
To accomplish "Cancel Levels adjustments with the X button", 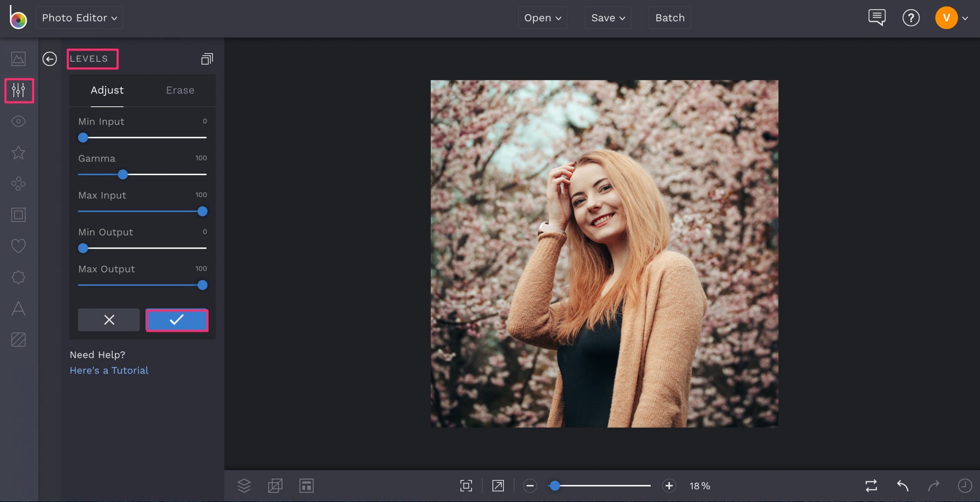I will pos(108,320).
